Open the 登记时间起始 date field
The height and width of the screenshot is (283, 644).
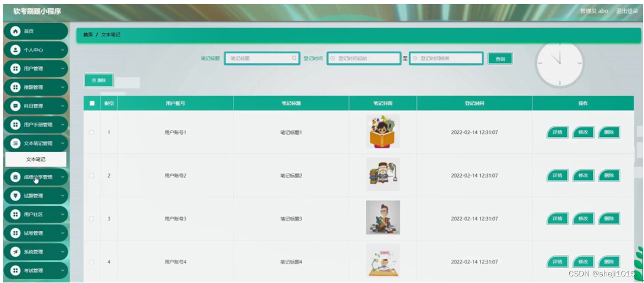pos(364,58)
